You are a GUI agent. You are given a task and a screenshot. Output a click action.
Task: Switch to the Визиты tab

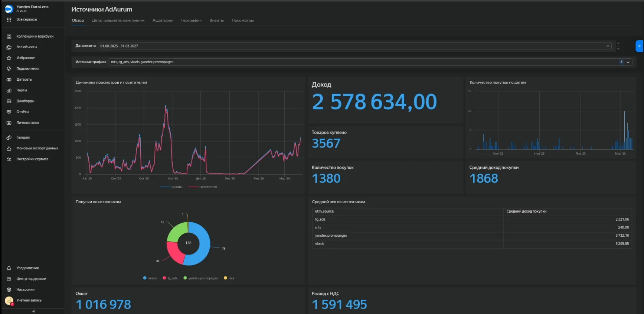216,20
